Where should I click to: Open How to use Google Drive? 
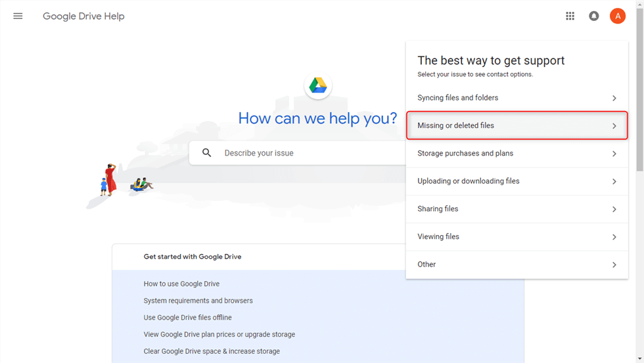[x=181, y=284]
